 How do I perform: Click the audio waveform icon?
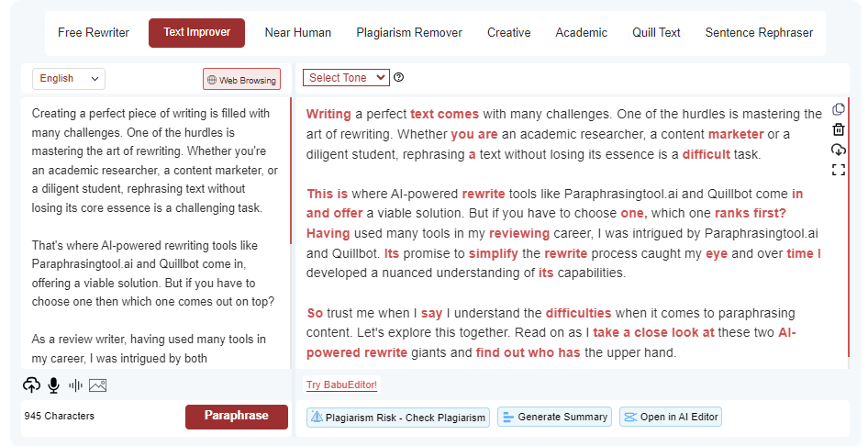[x=75, y=385]
